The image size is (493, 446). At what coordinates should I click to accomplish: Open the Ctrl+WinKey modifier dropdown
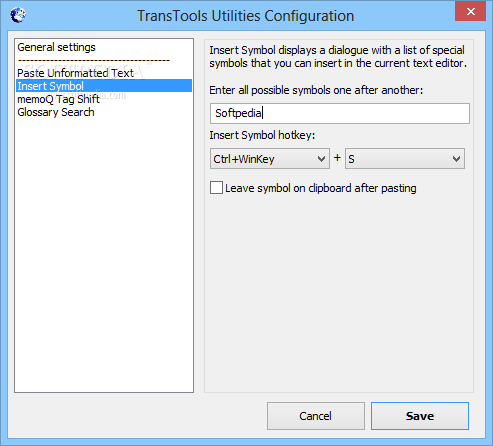click(x=270, y=159)
